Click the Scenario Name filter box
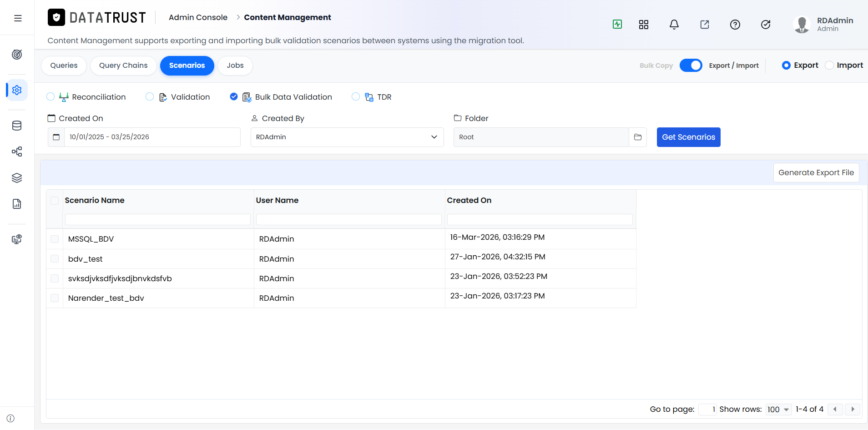 pos(158,219)
